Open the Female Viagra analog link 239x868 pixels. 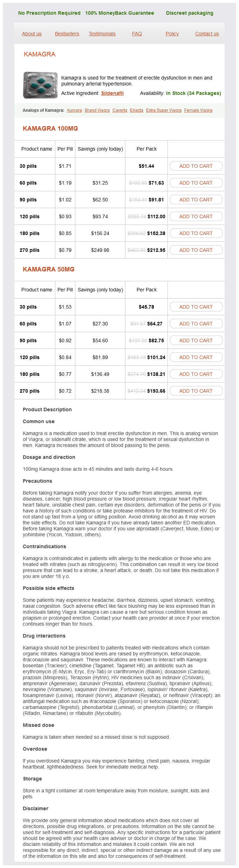pyautogui.click(x=198, y=110)
